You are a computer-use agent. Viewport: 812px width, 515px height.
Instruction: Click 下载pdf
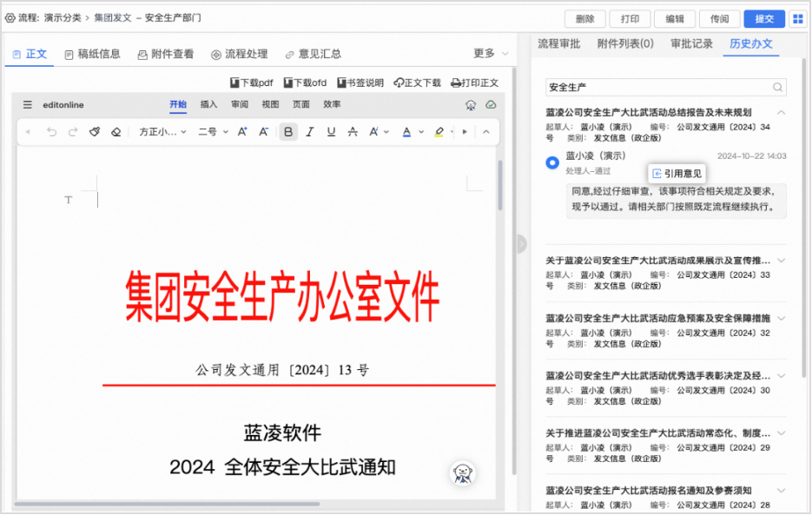pos(251,83)
